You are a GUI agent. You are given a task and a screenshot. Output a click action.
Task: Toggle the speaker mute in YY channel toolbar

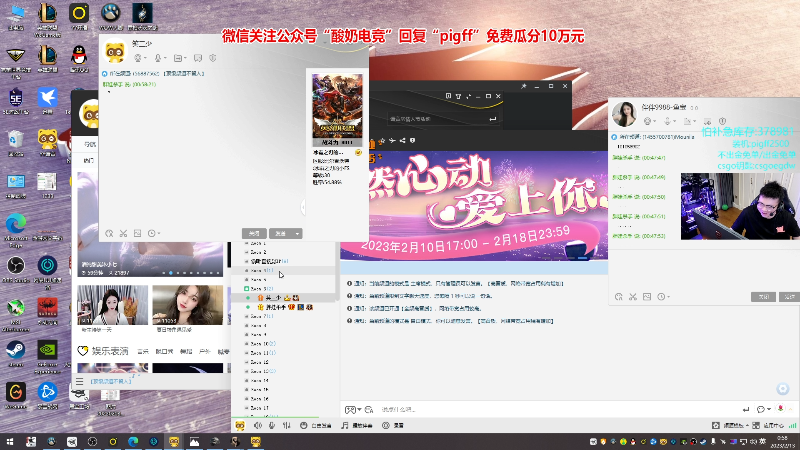coord(258,425)
